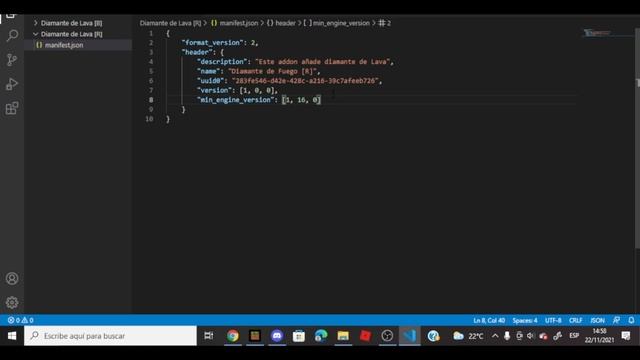
Task: Open Discord from taskbar
Action: 277,336
